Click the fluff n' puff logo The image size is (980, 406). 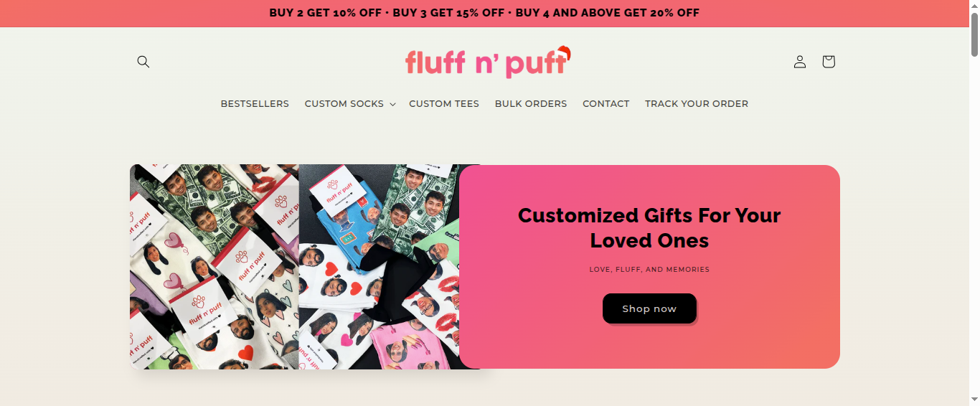click(489, 62)
